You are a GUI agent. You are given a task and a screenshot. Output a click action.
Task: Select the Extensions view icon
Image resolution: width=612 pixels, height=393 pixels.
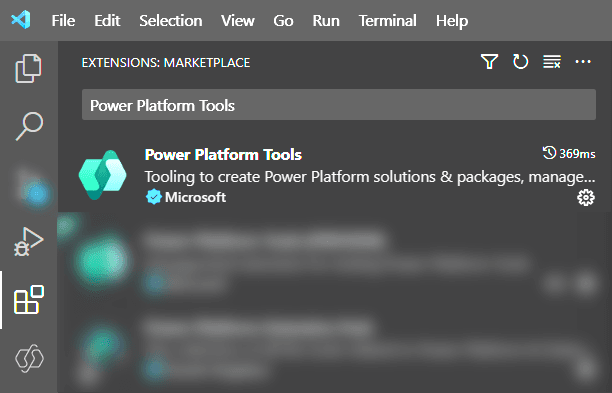[x=29, y=300]
